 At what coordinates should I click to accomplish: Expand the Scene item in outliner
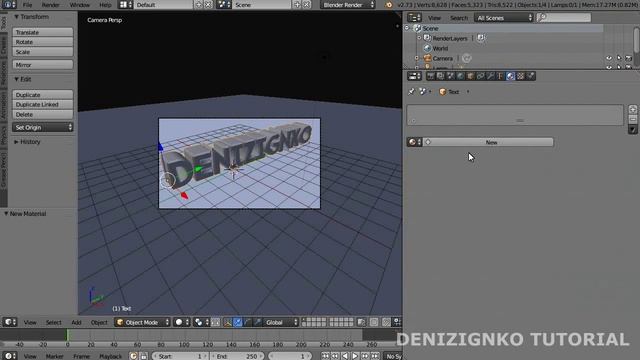[407, 28]
